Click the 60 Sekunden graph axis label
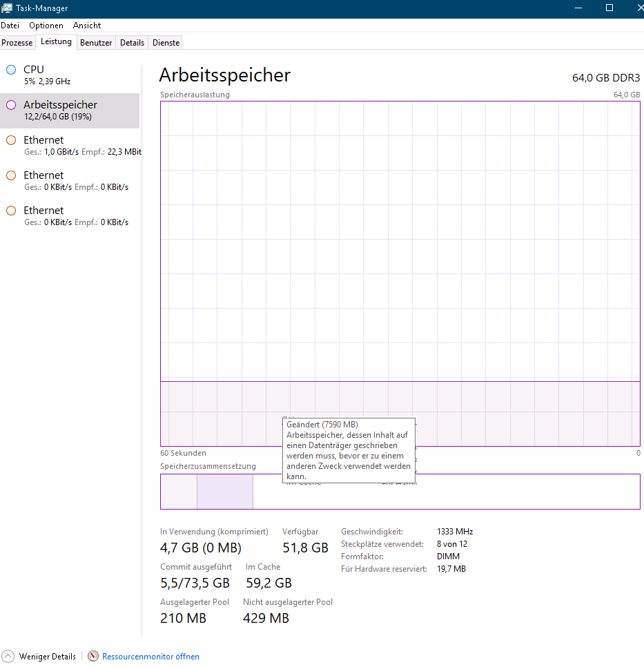 point(184,453)
